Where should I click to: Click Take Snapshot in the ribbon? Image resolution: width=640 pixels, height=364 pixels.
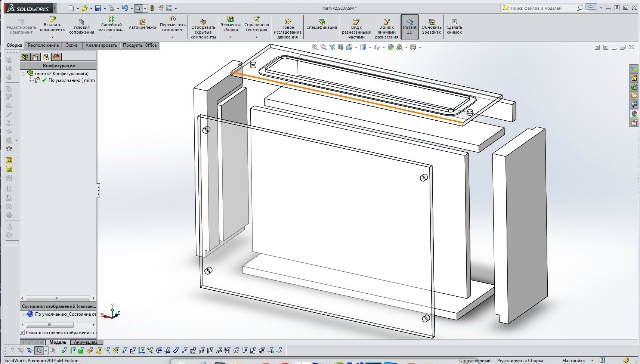(454, 27)
